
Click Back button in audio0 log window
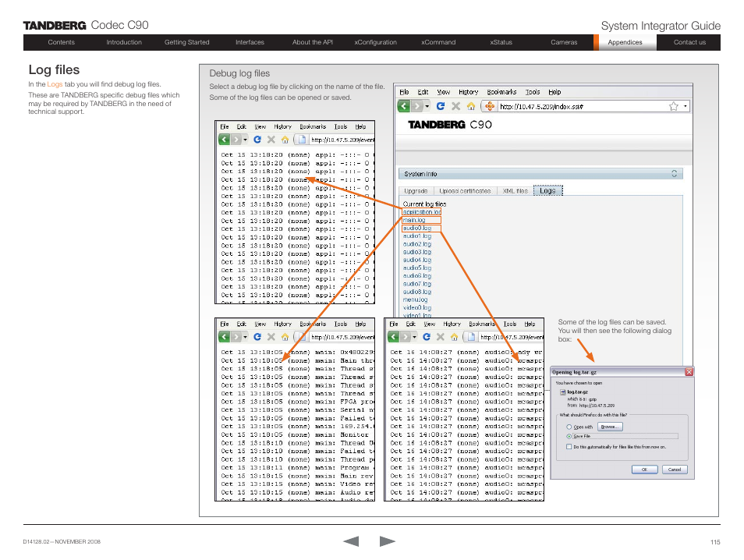393,337
